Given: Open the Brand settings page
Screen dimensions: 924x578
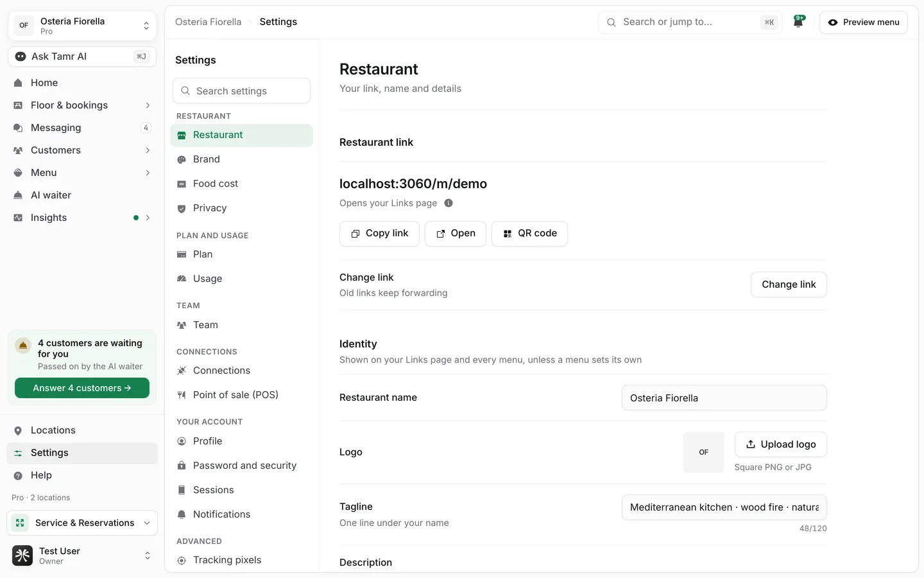Looking at the screenshot, I should click(241, 159).
